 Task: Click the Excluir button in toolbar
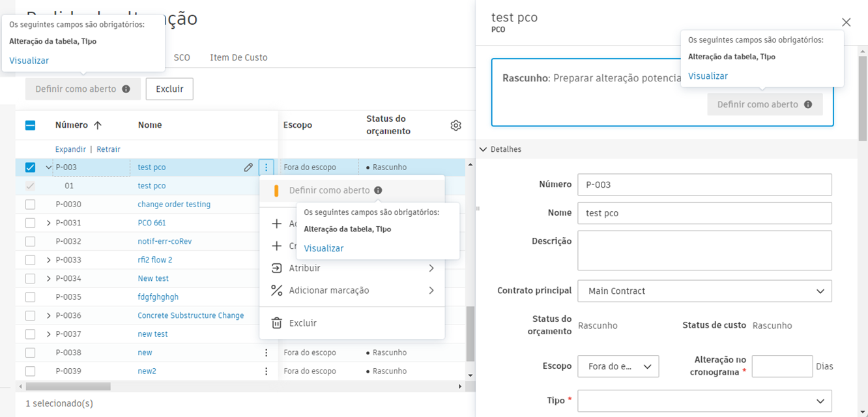(x=169, y=89)
